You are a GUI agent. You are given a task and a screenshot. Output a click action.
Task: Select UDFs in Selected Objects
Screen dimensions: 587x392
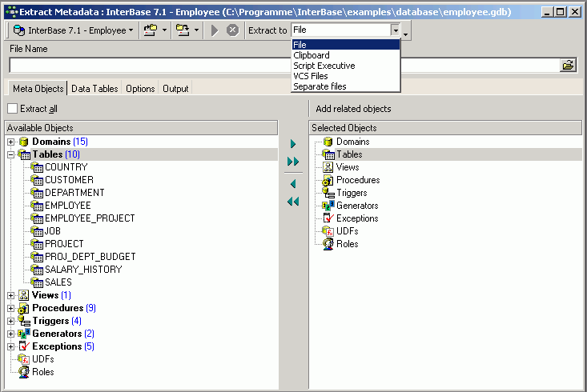347,231
